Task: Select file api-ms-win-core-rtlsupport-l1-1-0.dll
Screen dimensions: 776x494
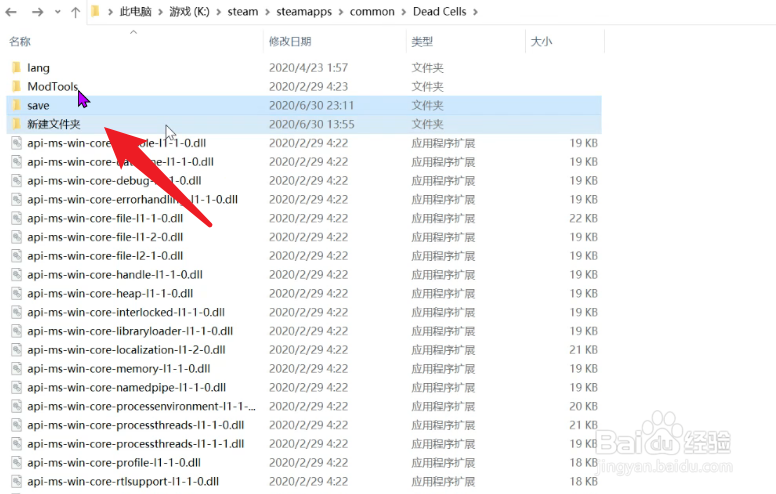Action: 123,482
